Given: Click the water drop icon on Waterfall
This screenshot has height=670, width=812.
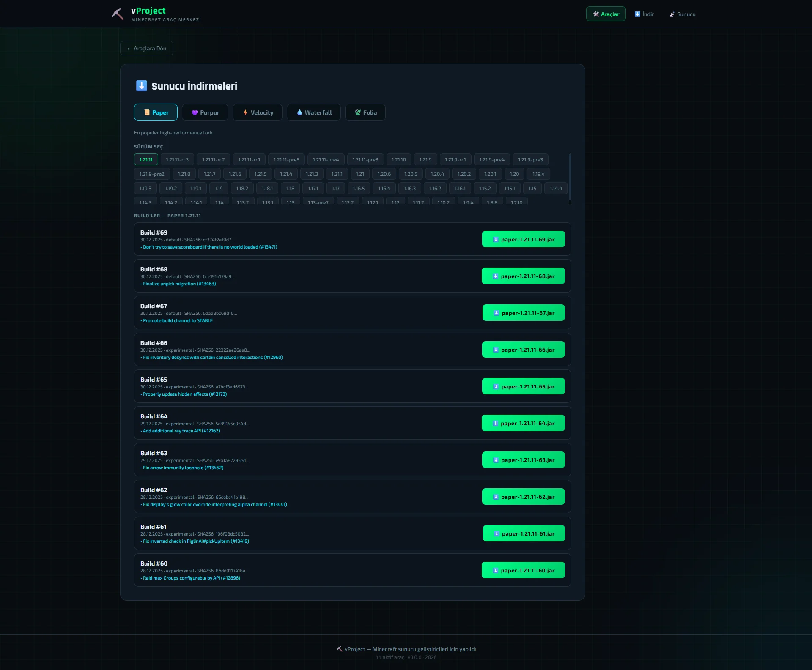Looking at the screenshot, I should 299,112.
